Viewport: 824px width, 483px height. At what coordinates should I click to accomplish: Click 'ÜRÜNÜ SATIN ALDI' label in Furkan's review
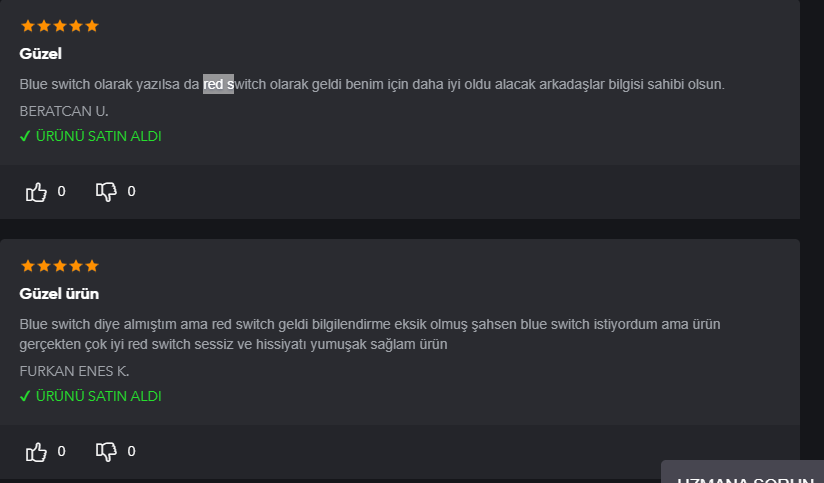coord(98,396)
